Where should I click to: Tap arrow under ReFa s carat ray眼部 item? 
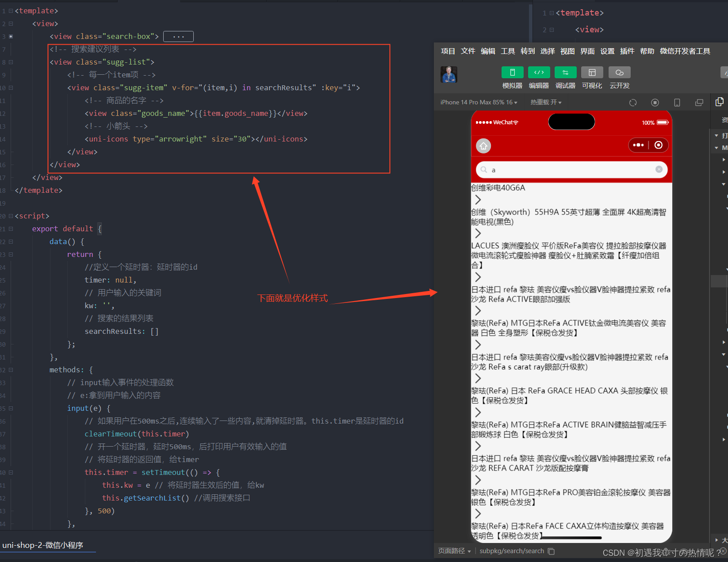478,378
